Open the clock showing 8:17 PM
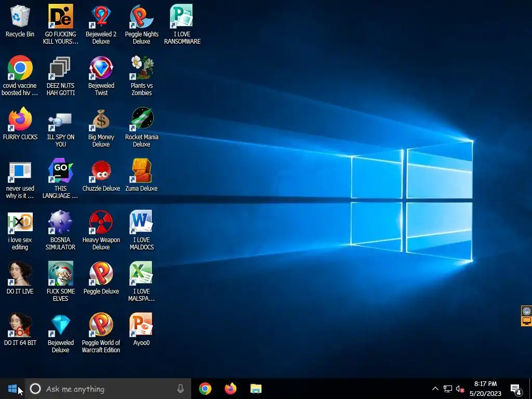The width and height of the screenshot is (532, 399). [486, 389]
